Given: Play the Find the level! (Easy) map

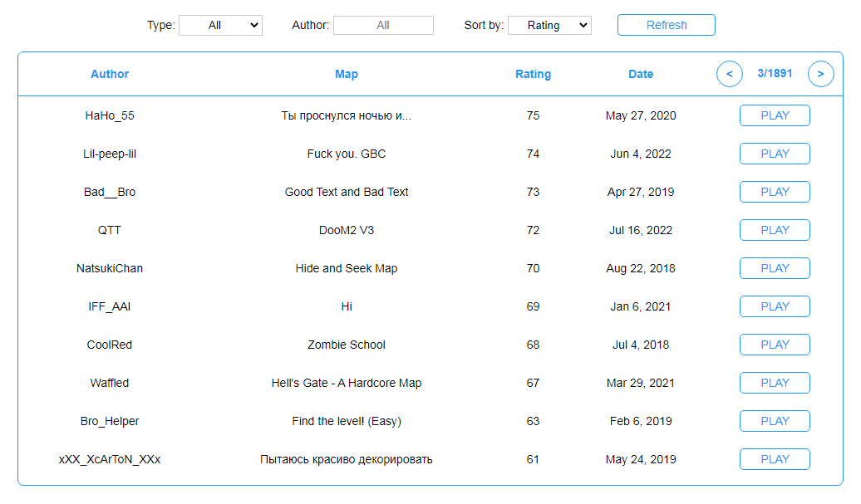Looking at the screenshot, I should [x=775, y=421].
